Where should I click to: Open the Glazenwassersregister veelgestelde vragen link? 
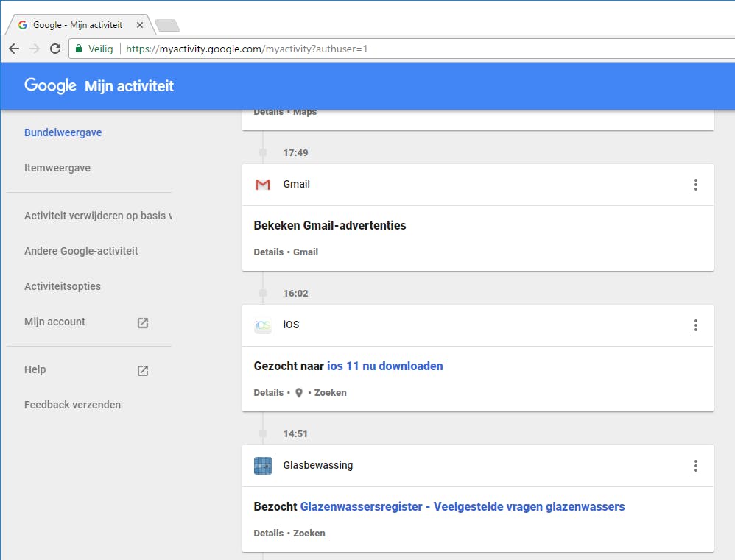click(462, 506)
